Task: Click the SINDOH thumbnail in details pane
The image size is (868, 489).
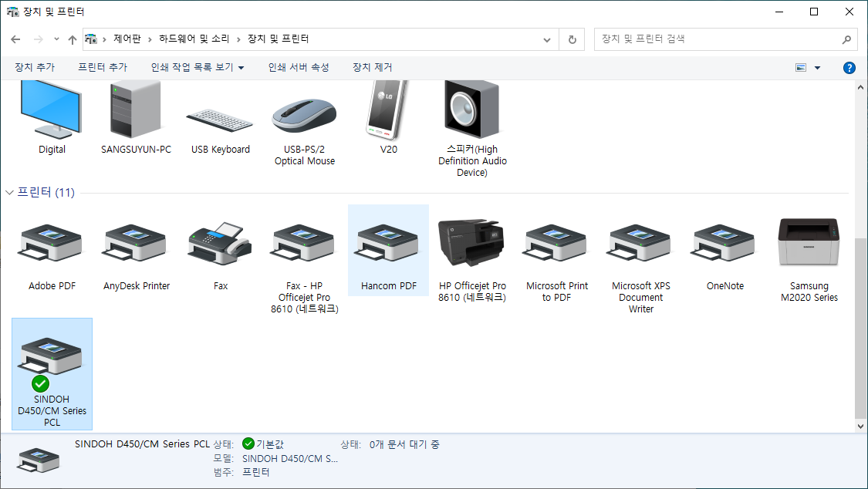Action: (x=39, y=460)
